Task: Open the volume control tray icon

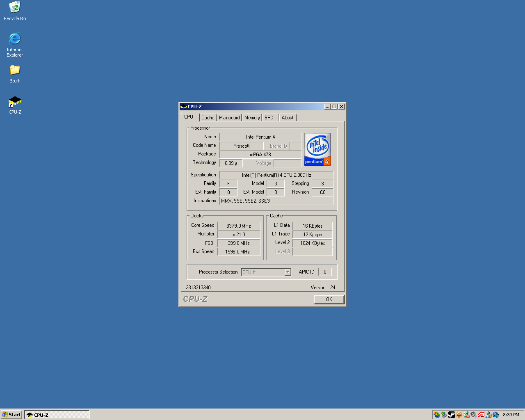Action: (474, 415)
